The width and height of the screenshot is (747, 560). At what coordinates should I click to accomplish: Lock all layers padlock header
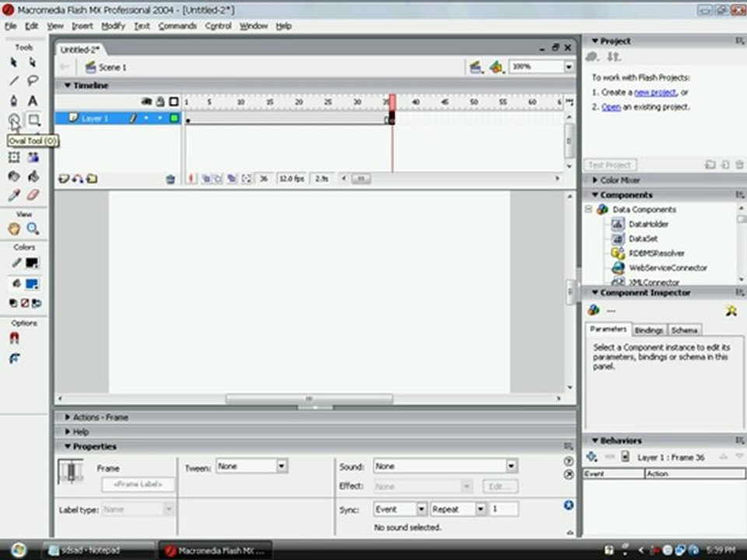[x=160, y=101]
